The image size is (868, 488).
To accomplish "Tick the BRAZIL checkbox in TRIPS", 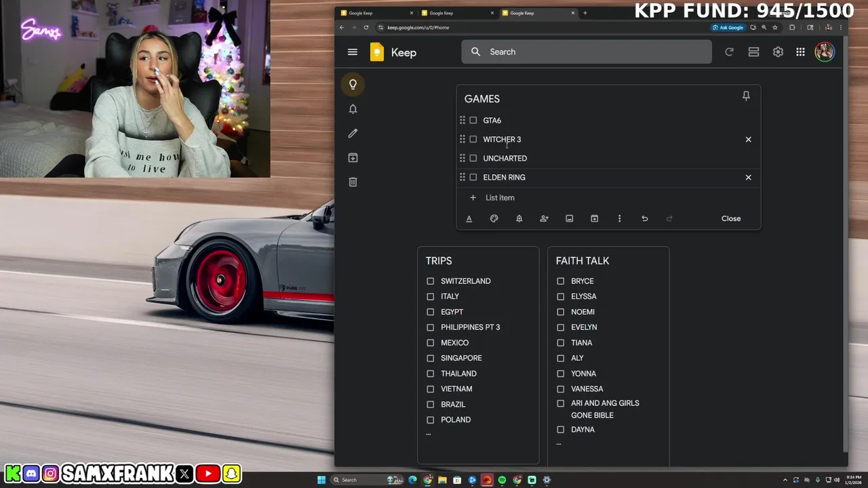I will tap(430, 404).
